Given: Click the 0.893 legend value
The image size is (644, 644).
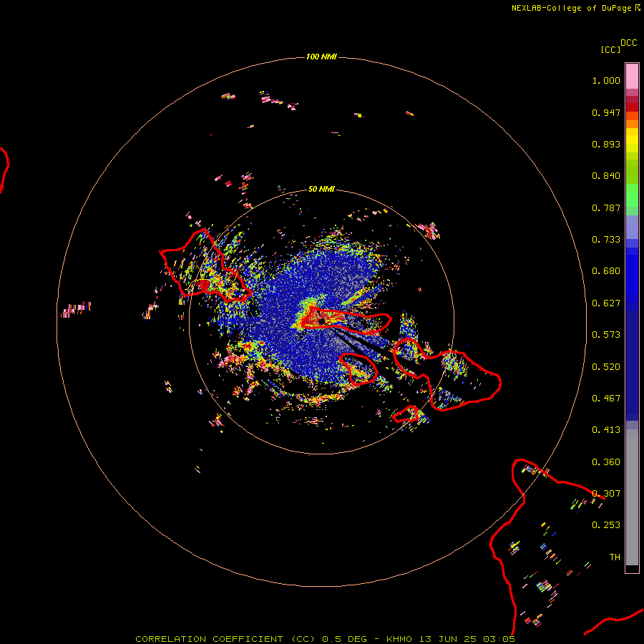Looking at the screenshot, I should (x=606, y=144).
